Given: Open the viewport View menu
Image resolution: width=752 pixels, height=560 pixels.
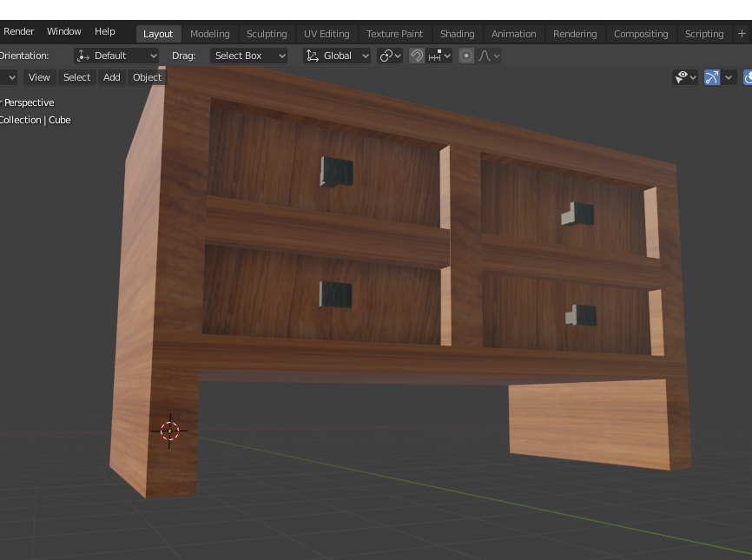Looking at the screenshot, I should (39, 77).
